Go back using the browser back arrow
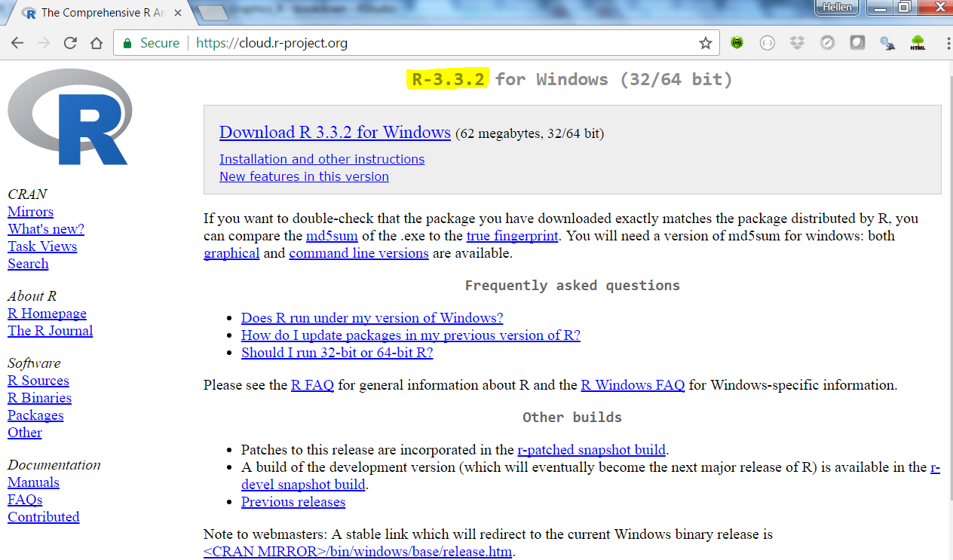The width and height of the screenshot is (953, 560). (17, 43)
